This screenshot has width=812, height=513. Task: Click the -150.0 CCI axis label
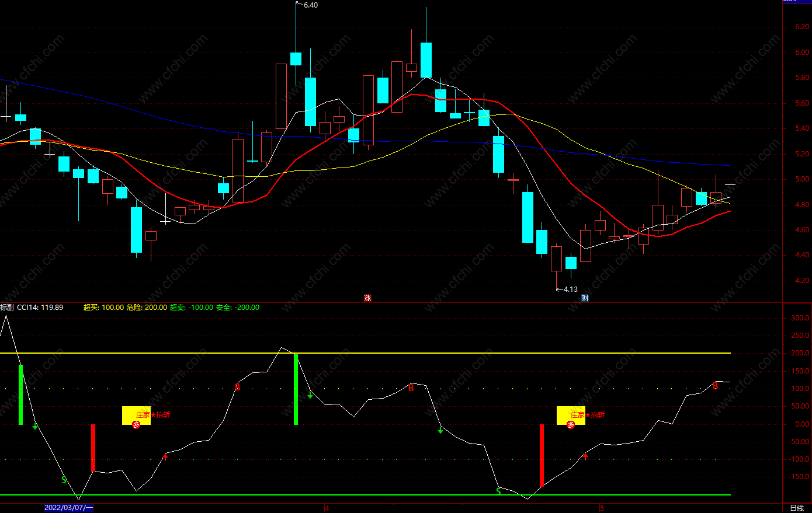pyautogui.click(x=800, y=477)
